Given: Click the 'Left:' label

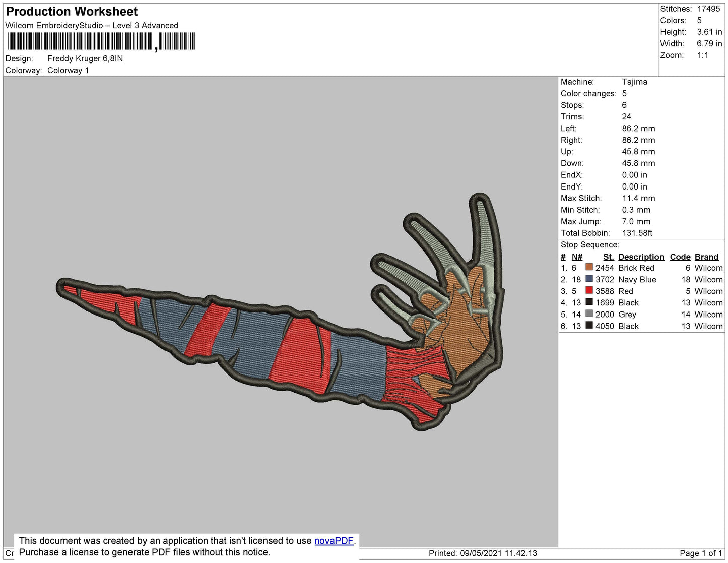Looking at the screenshot, I should pos(568,128).
